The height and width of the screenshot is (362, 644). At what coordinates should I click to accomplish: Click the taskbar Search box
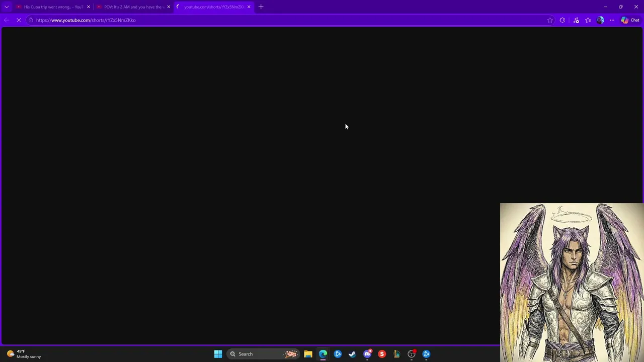tap(262, 354)
